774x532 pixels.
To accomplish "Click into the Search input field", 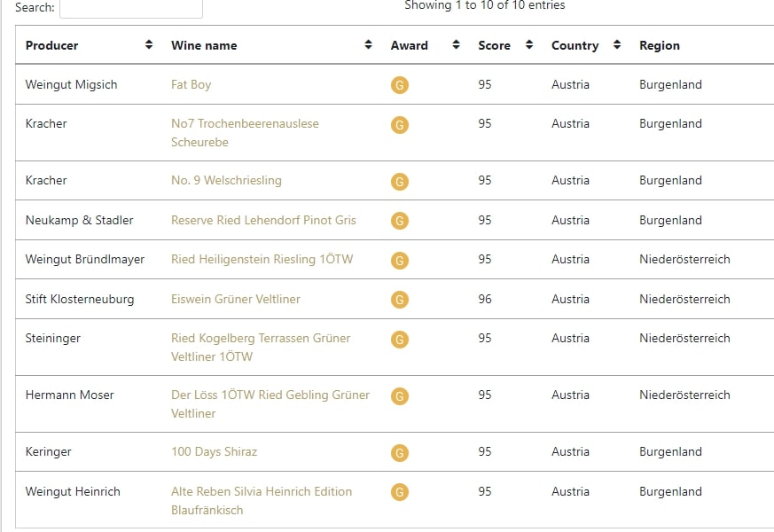I will [x=131, y=8].
